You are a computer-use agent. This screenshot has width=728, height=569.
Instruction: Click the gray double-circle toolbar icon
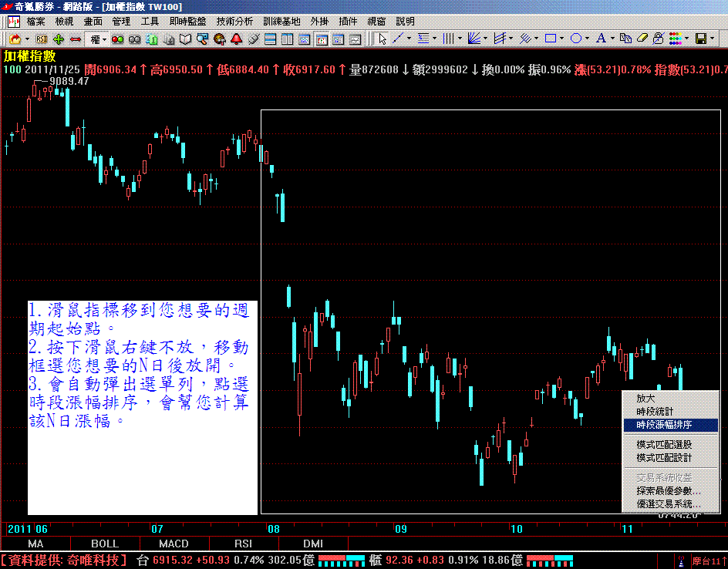point(135,39)
